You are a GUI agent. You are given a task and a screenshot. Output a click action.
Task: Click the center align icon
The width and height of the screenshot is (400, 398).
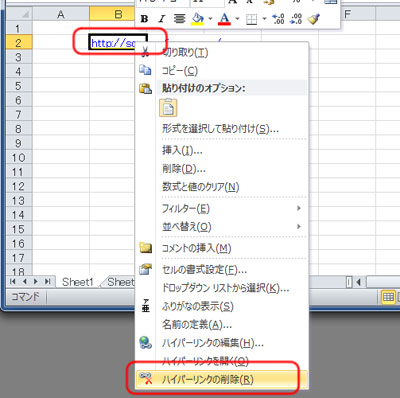point(179,19)
